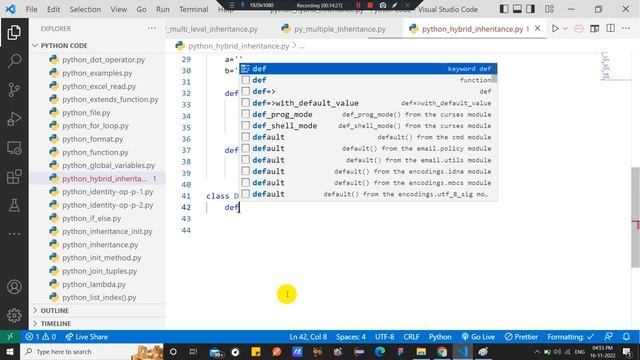The image size is (640, 360).
Task: Select 'default' from the cmd module
Action: 368,137
